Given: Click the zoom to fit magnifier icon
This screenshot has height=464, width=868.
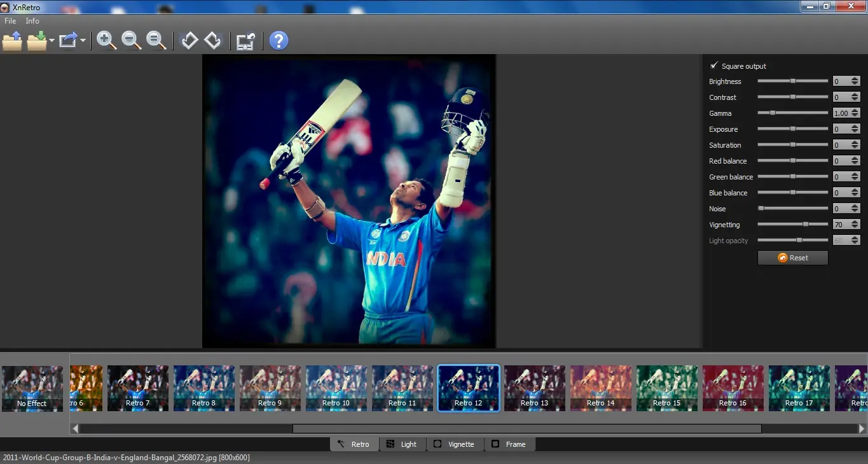Looking at the screenshot, I should click(156, 41).
